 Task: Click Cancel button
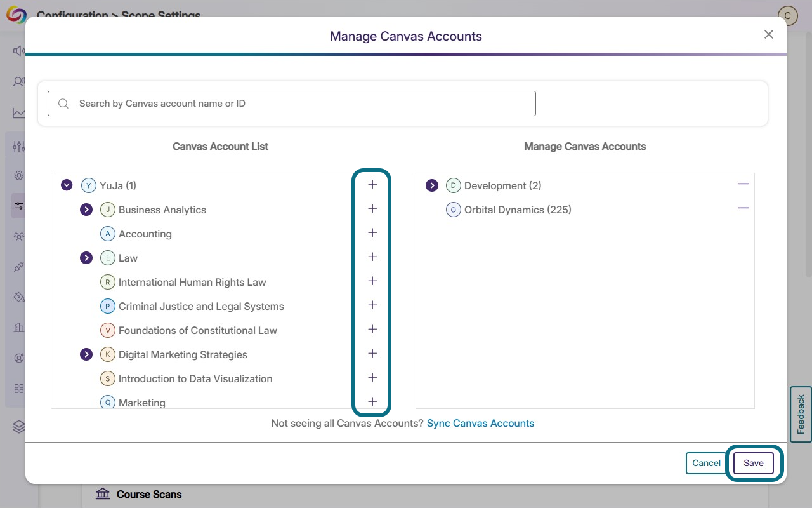706,463
